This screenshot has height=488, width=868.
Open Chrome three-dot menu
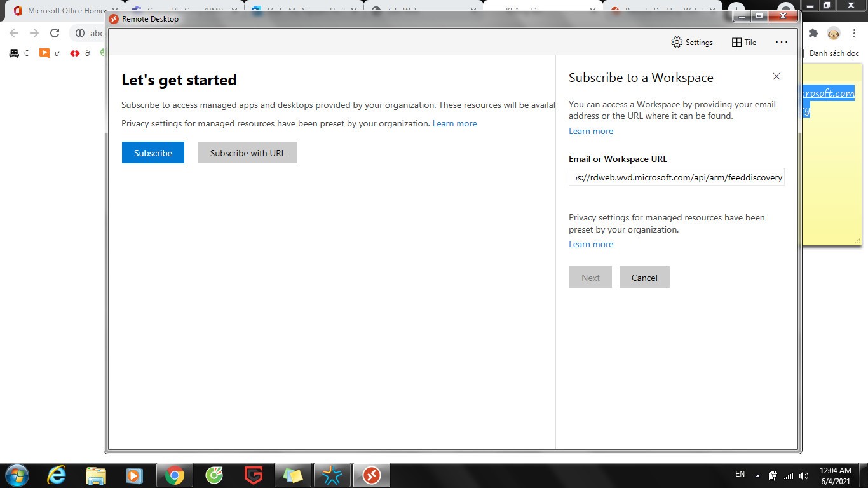tap(855, 33)
